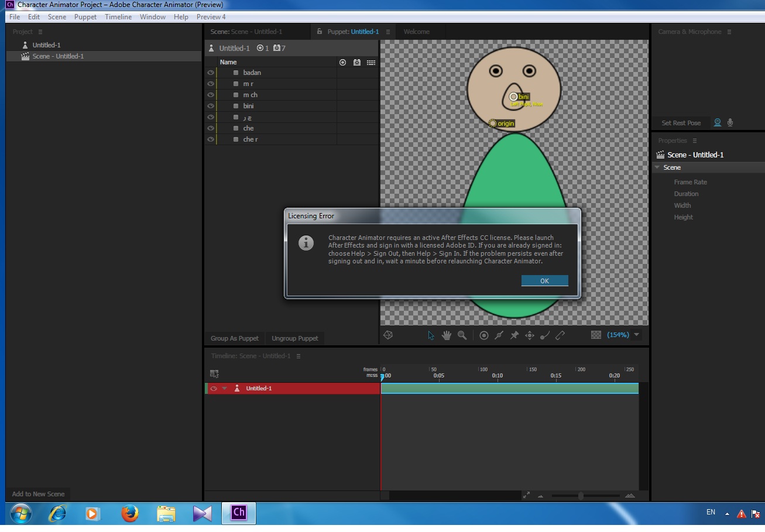Select the Draggable handle tool

(x=530, y=335)
